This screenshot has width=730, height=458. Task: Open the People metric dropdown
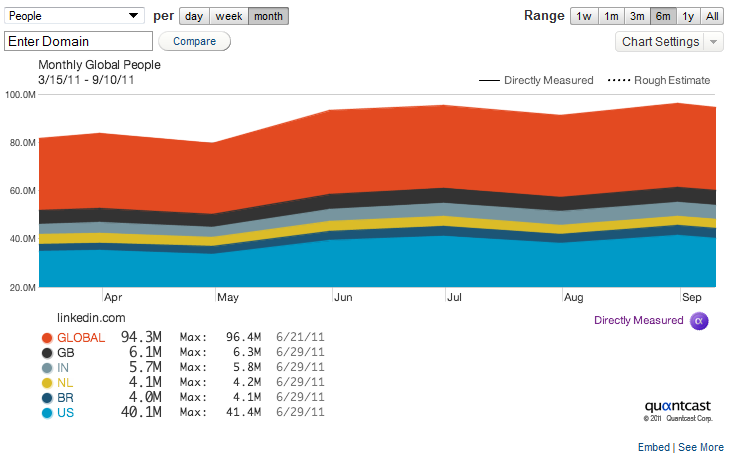point(74,16)
